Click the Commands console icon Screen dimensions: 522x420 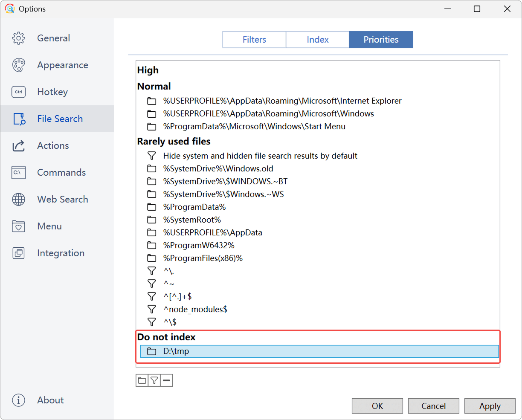pyautogui.click(x=18, y=173)
